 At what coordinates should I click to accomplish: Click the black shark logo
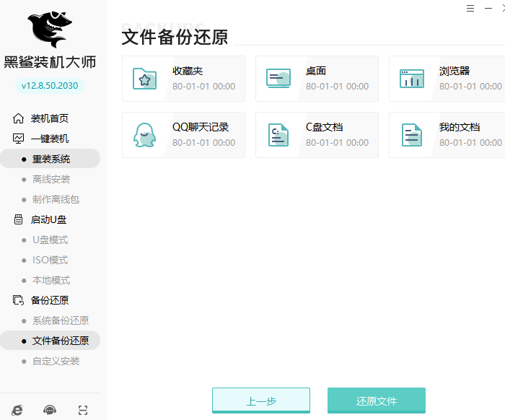[x=50, y=30]
